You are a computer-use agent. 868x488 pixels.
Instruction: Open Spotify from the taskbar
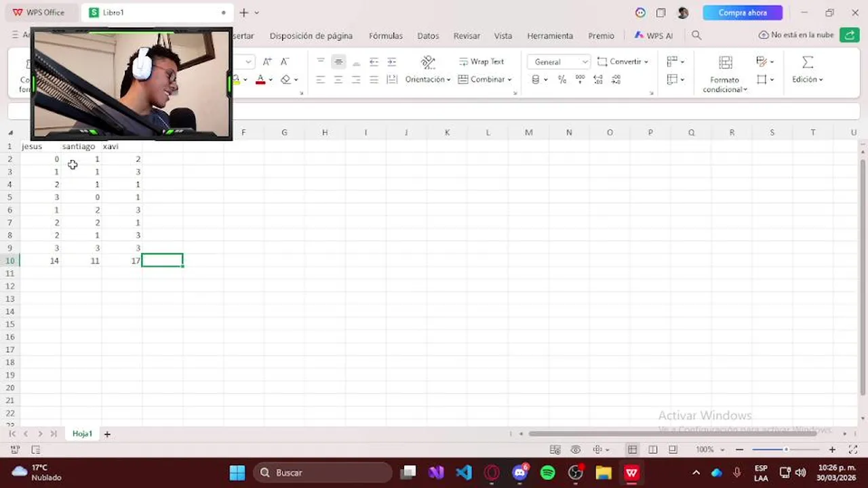[x=548, y=472]
